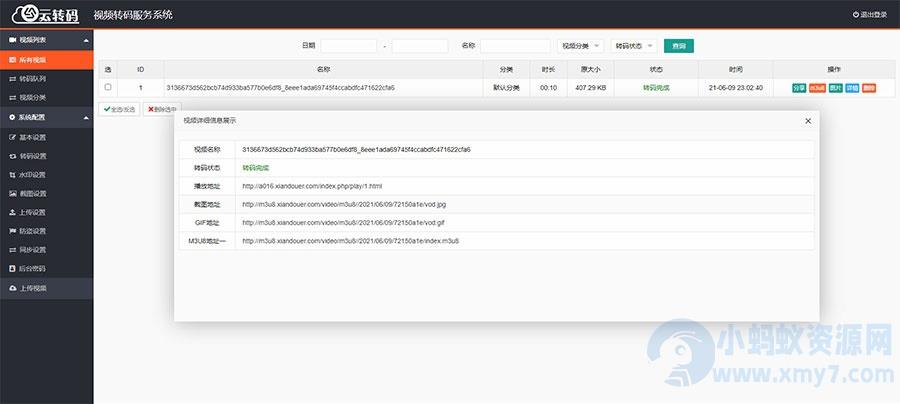Click the vod.gif GIF URL in dialog

coord(343,223)
